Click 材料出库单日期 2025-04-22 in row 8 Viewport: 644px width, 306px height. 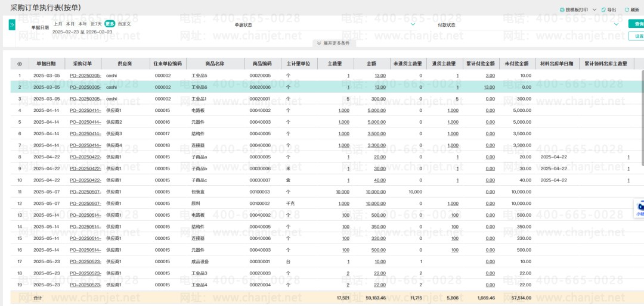(x=554, y=157)
